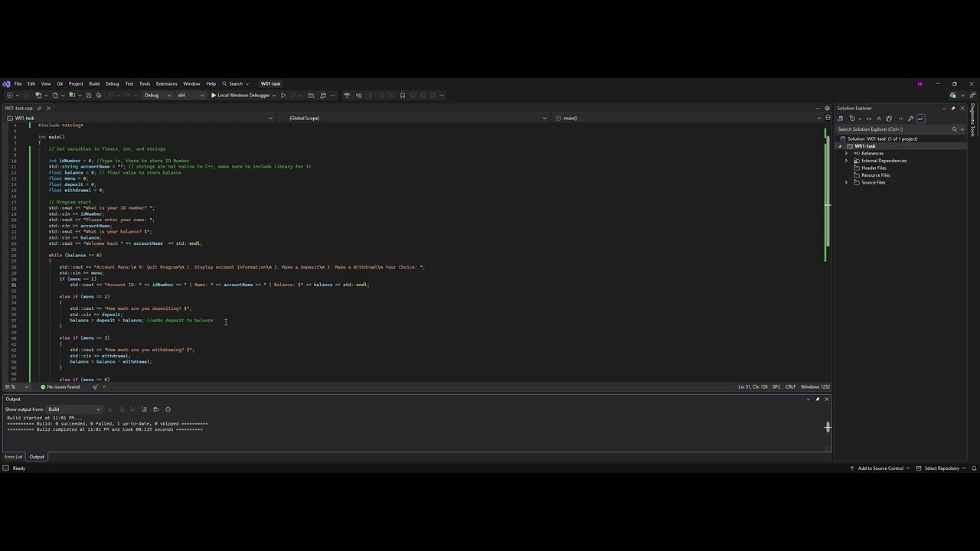The image size is (980, 551).
Task: Open the main() member dropdown
Action: 688,118
